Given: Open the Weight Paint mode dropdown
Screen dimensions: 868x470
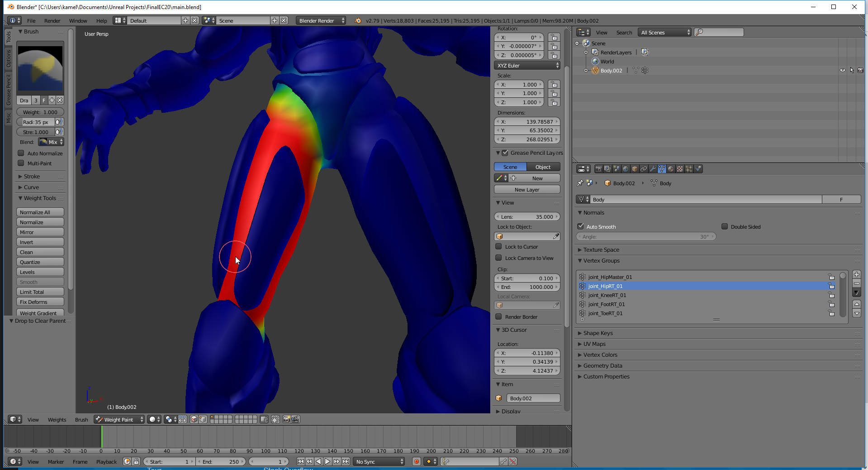Looking at the screenshot, I should 119,419.
